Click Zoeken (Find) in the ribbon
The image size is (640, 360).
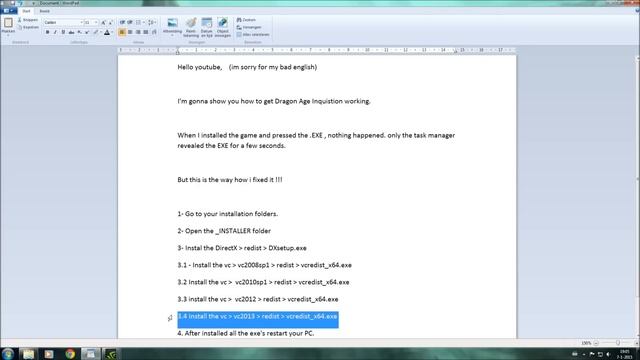[x=246, y=20]
